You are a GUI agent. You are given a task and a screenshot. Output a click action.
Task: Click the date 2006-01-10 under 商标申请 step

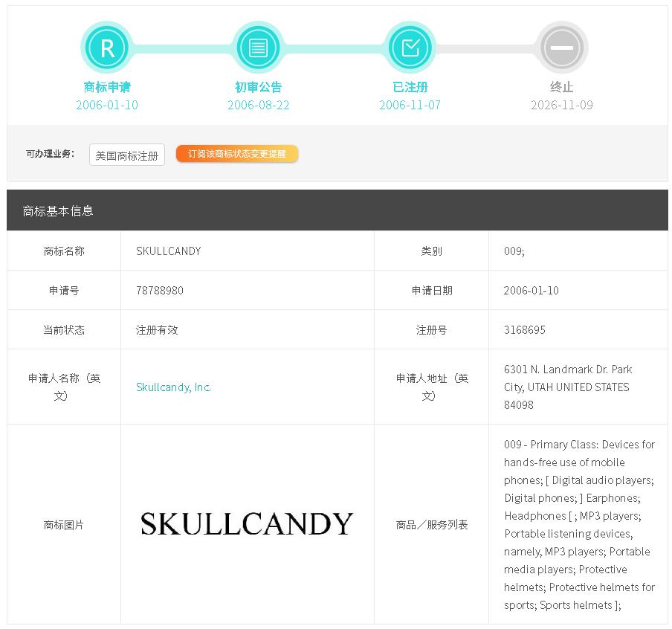pyautogui.click(x=107, y=105)
